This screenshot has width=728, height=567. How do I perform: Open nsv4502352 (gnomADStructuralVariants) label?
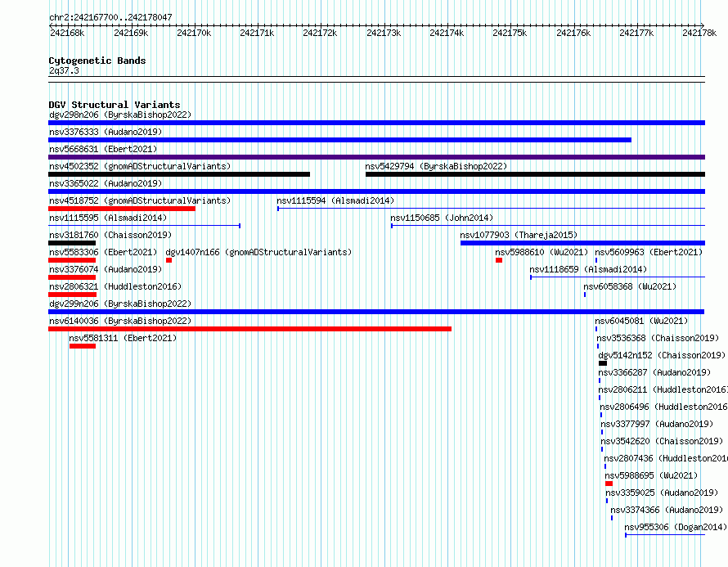[140, 166]
